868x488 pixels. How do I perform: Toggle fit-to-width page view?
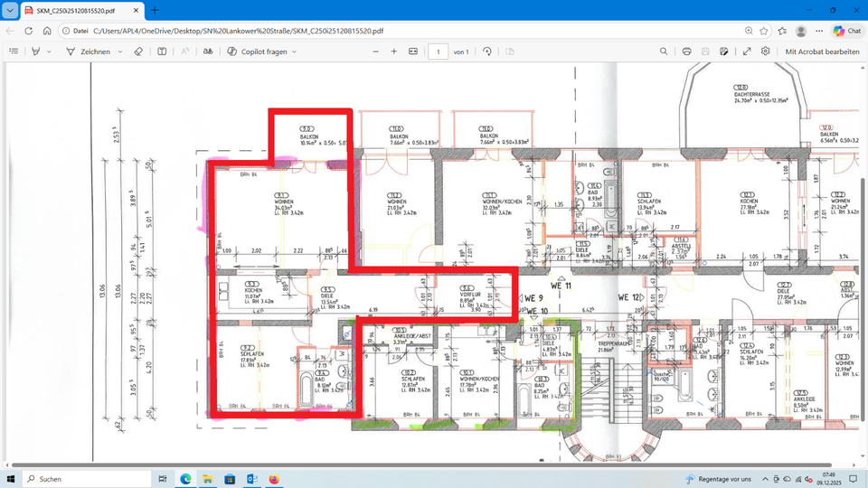[413, 52]
